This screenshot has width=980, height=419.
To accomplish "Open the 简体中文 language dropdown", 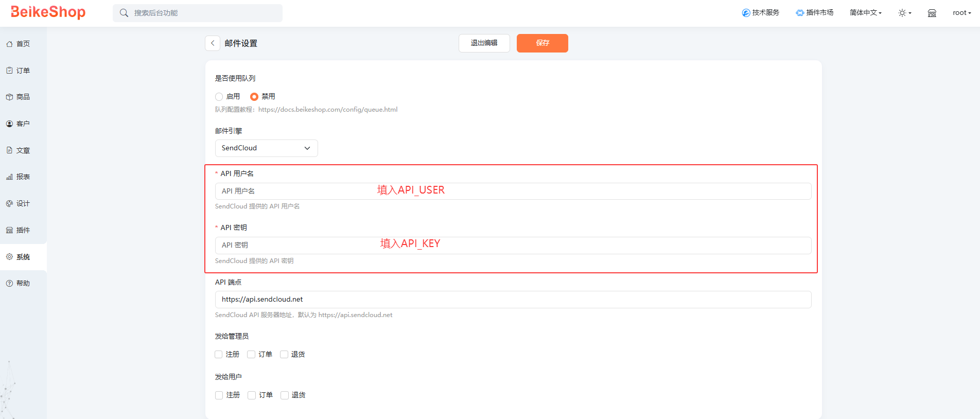I will click(865, 13).
